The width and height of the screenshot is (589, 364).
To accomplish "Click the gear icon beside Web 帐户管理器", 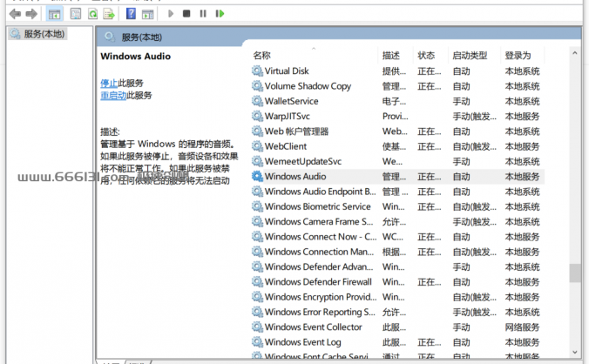I will point(257,131).
